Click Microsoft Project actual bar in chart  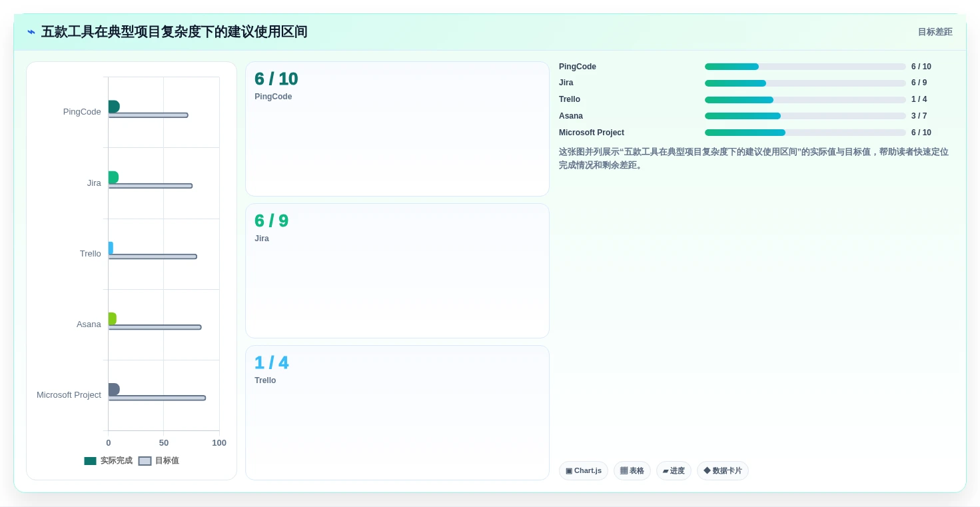(x=114, y=389)
